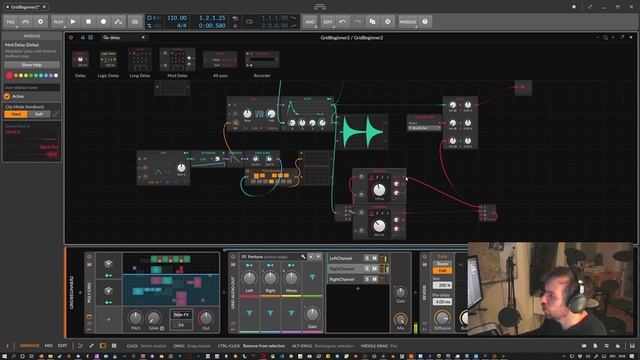Clear the delay search field
Viewport: 640px width, 360px height.
click(x=143, y=38)
